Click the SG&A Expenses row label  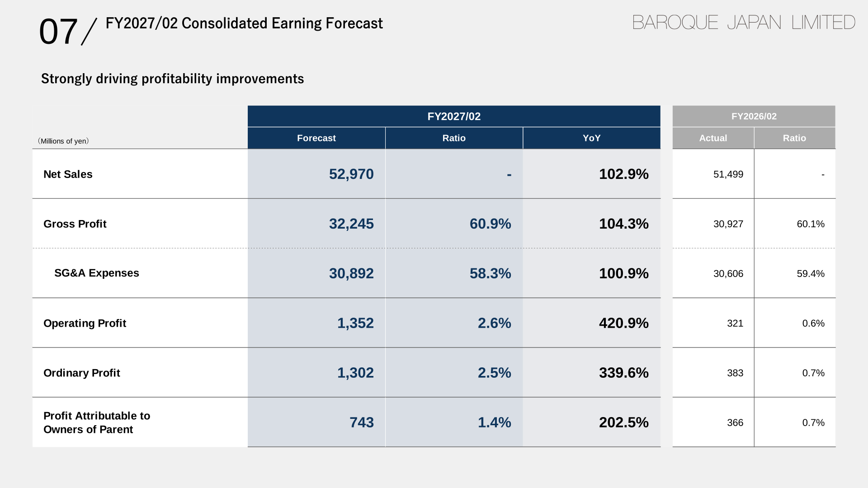tap(97, 273)
